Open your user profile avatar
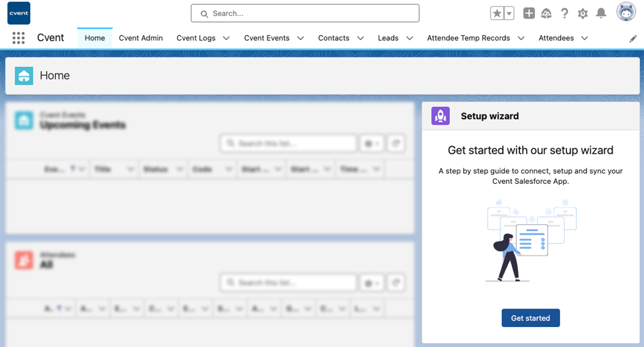This screenshot has width=644, height=347. pyautogui.click(x=625, y=12)
